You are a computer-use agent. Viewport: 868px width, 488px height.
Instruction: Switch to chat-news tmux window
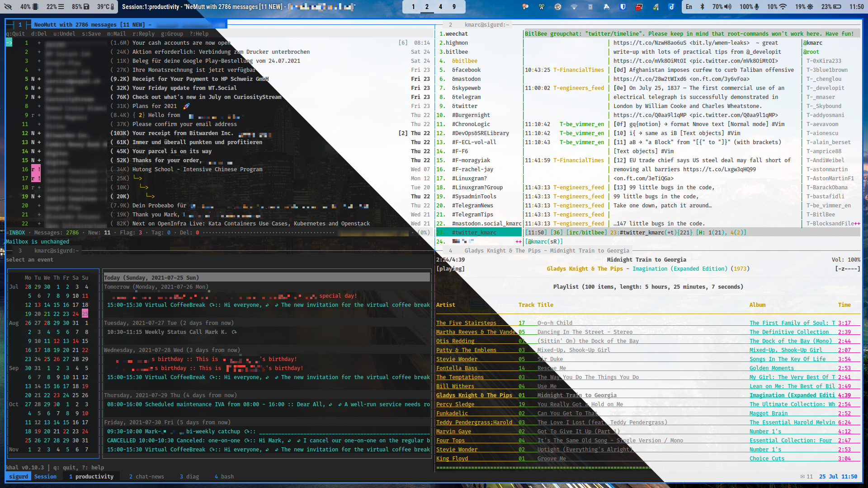coord(146,476)
